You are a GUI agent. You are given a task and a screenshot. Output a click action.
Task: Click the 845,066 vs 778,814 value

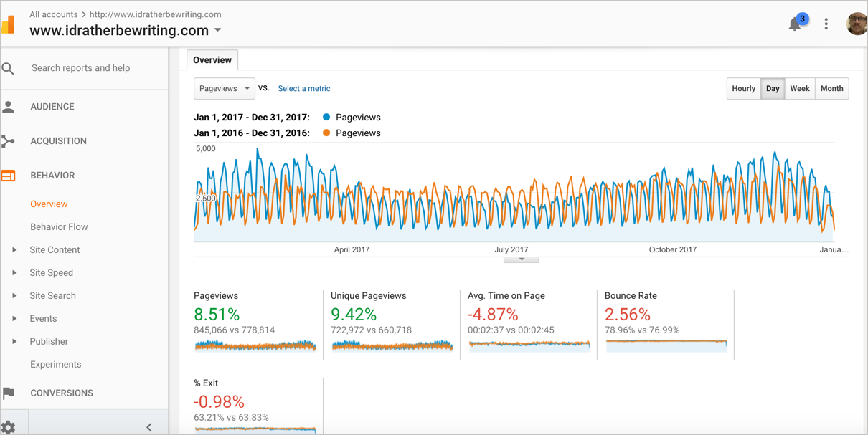point(235,330)
